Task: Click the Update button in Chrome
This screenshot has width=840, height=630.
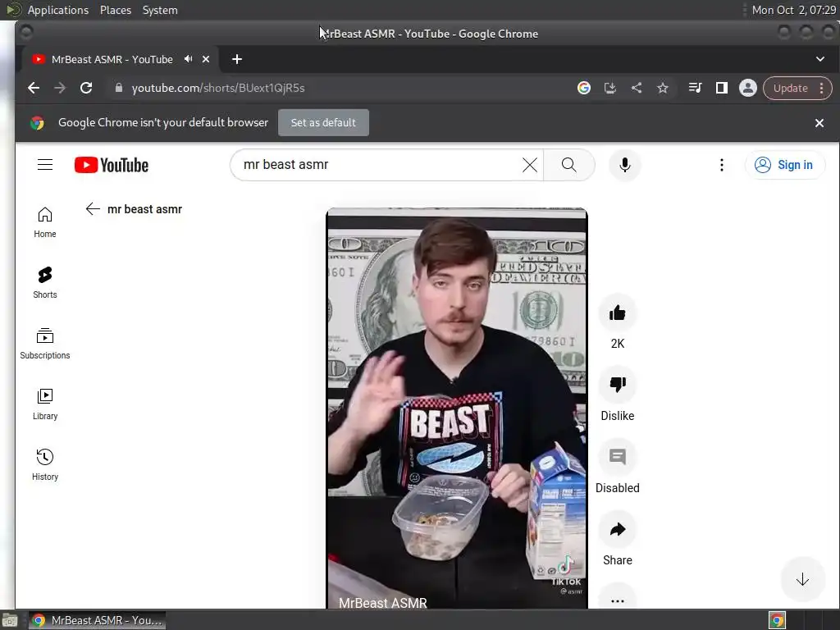Action: [790, 88]
